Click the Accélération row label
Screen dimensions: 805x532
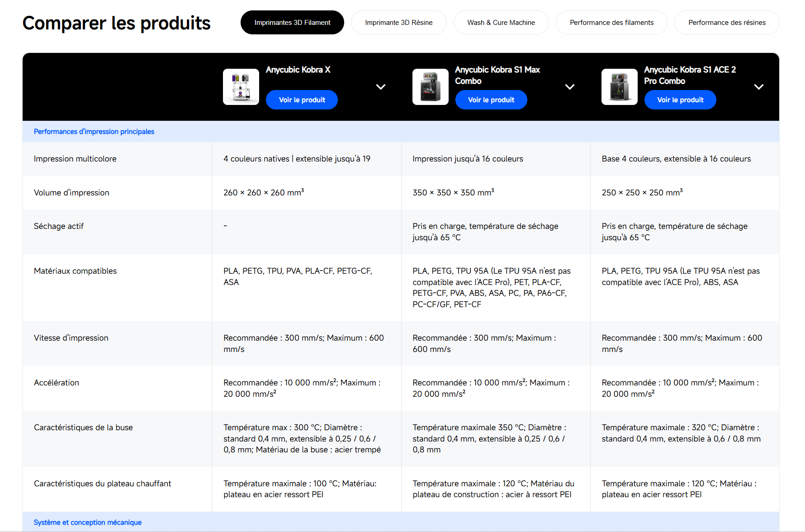[x=57, y=383]
